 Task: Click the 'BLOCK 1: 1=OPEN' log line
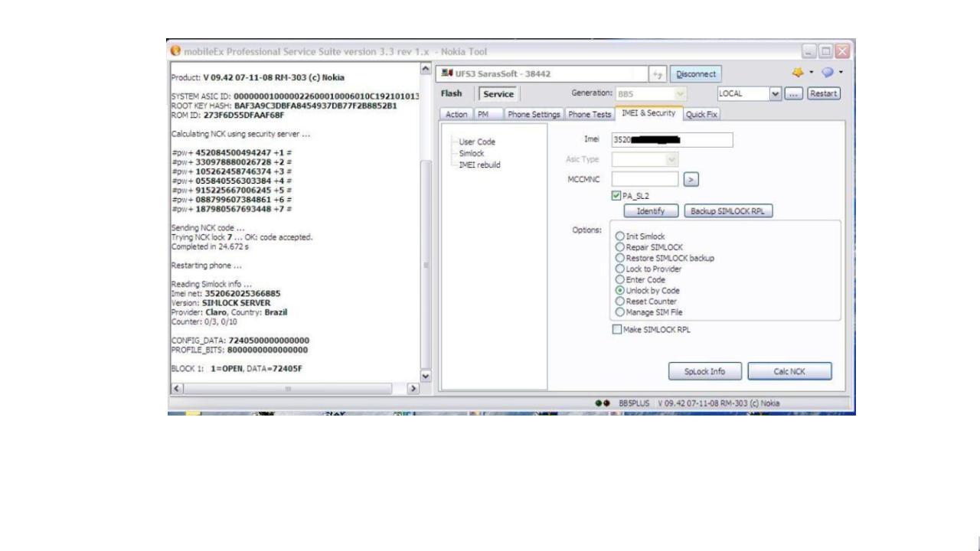(236, 369)
